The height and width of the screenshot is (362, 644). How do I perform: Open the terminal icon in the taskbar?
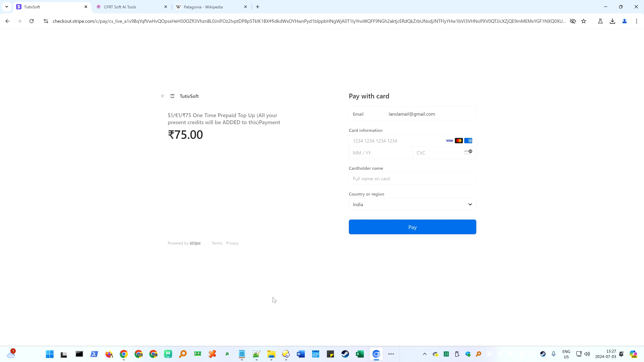[79, 354]
